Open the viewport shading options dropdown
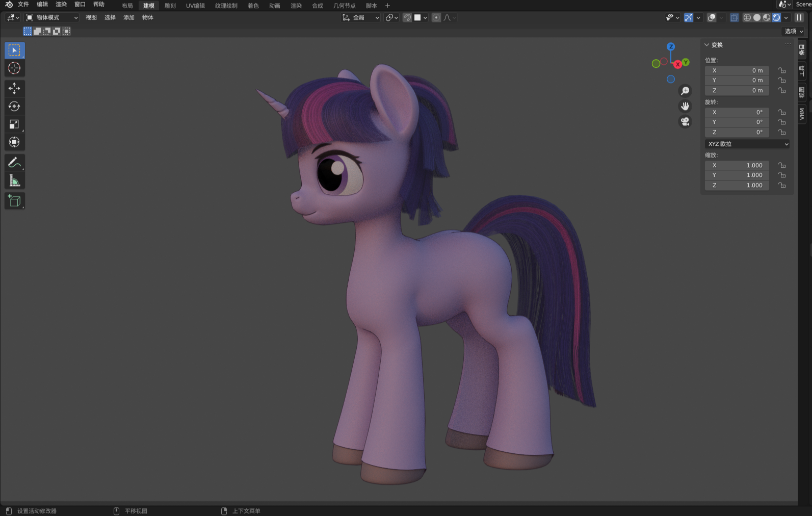This screenshot has height=516, width=812. (x=786, y=17)
